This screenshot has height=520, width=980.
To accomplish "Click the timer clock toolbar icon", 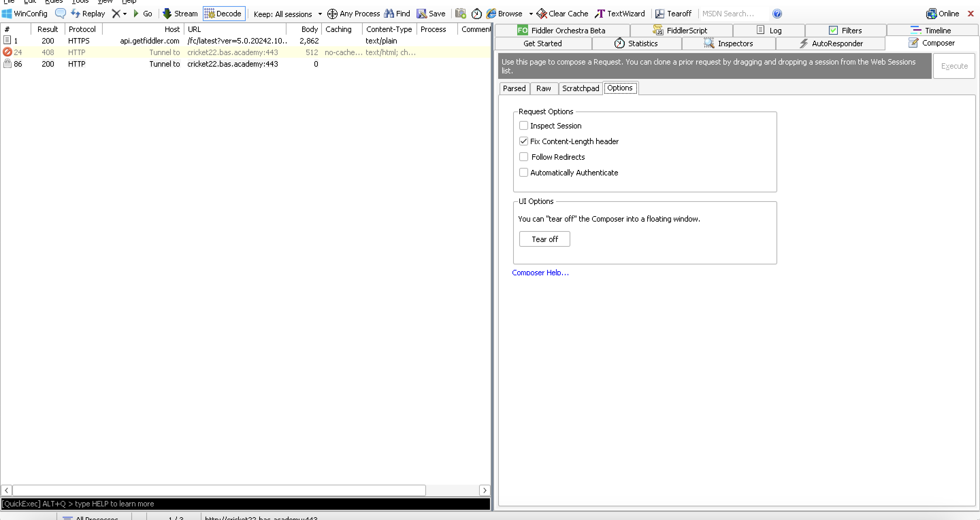I will pyautogui.click(x=476, y=14).
